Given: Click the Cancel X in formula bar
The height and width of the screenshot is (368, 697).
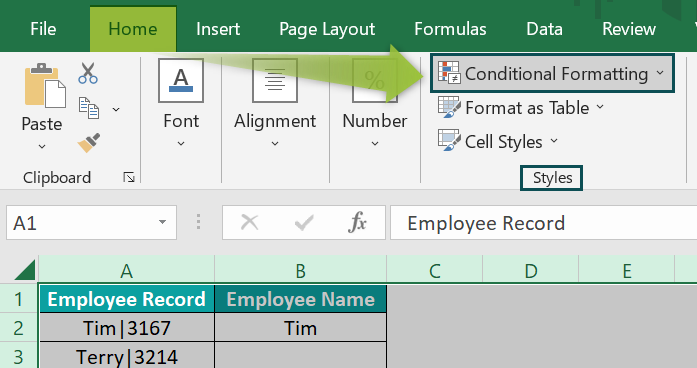Looking at the screenshot, I should (249, 222).
